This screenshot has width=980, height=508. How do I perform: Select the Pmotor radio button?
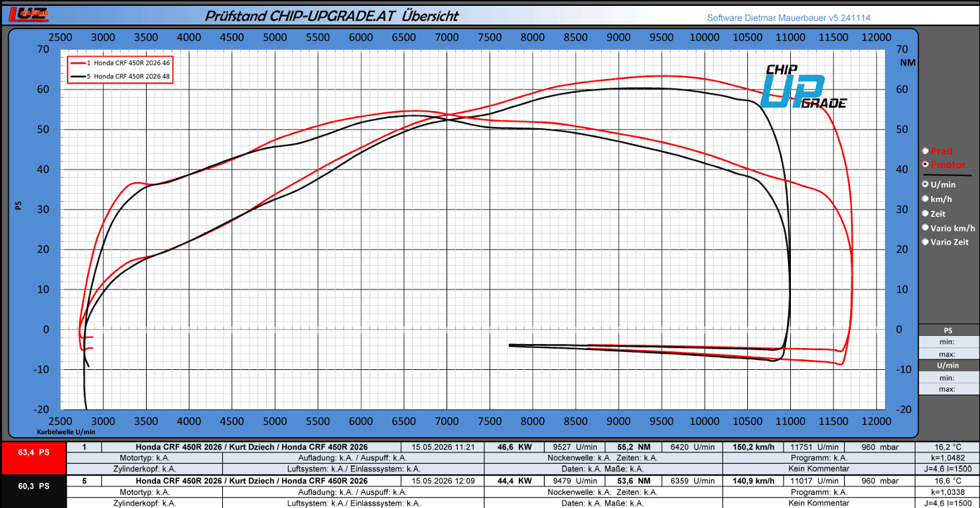click(926, 165)
